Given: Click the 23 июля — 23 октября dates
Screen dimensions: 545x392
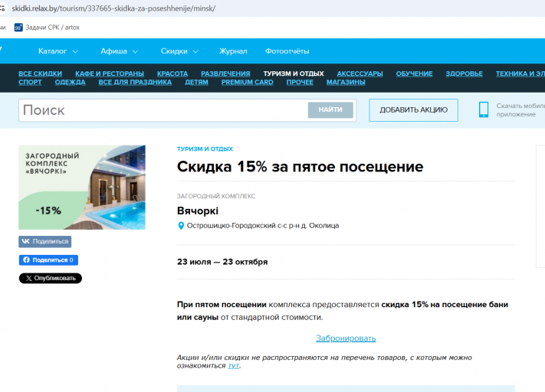Looking at the screenshot, I should 222,262.
